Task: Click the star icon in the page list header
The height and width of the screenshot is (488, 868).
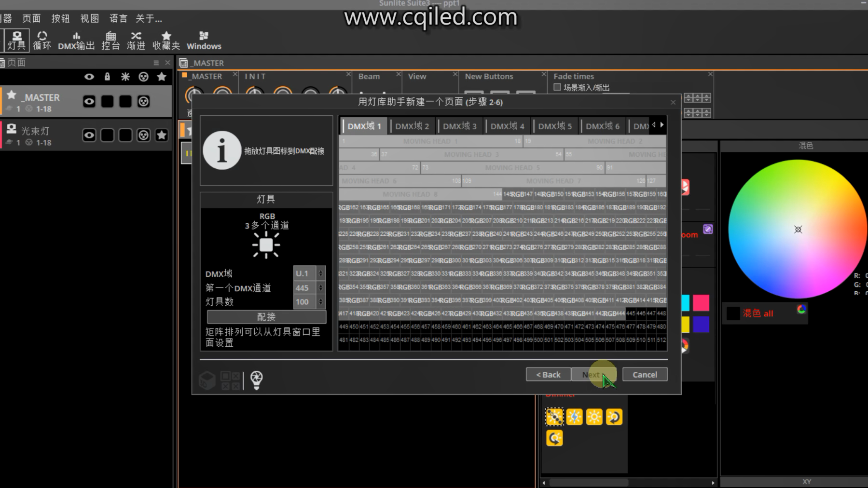Action: (x=162, y=77)
